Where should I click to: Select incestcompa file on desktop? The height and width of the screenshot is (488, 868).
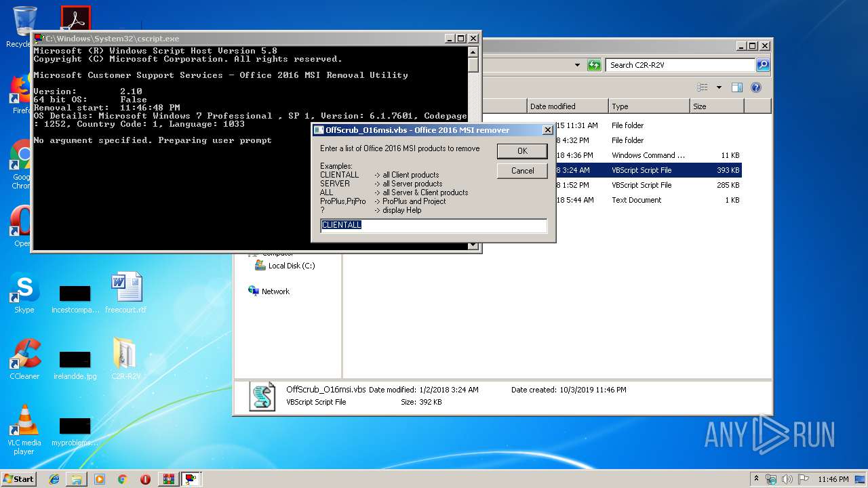(x=75, y=298)
